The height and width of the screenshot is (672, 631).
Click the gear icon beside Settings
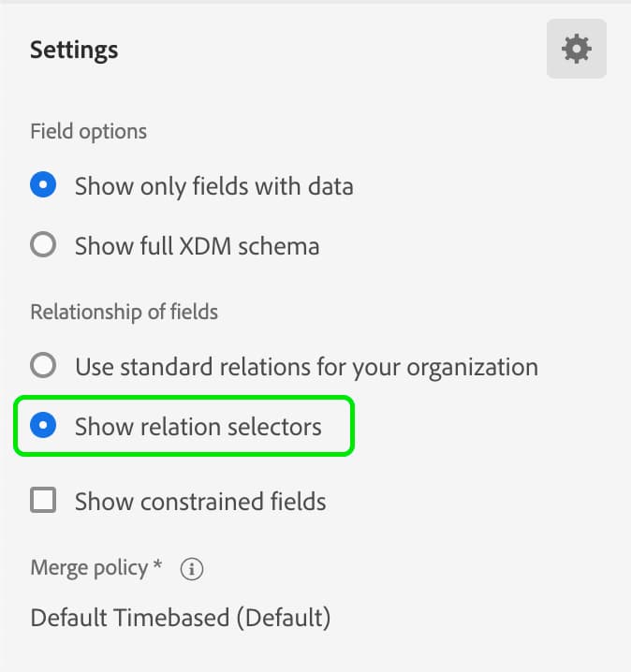pos(576,49)
